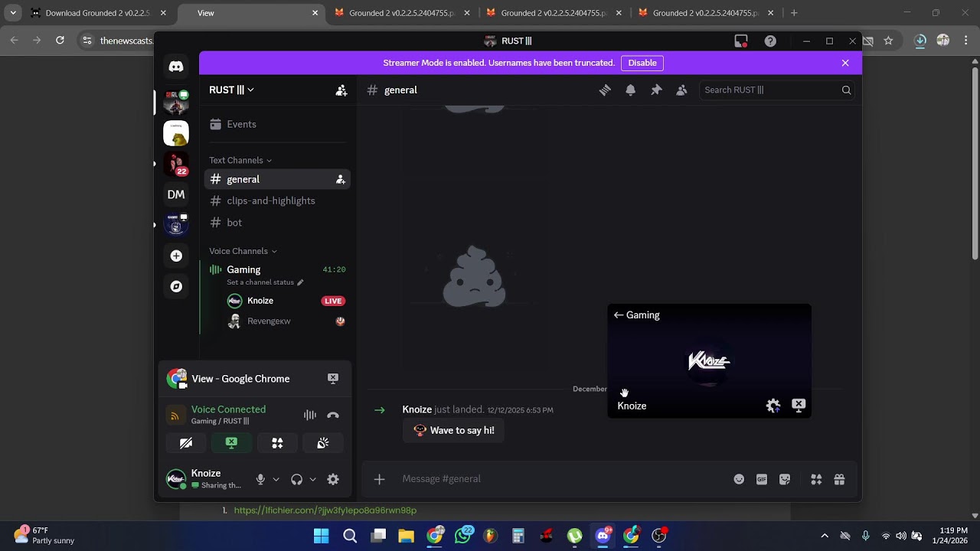Deafen headphones in user panel
The height and width of the screenshot is (551, 980).
point(297,479)
